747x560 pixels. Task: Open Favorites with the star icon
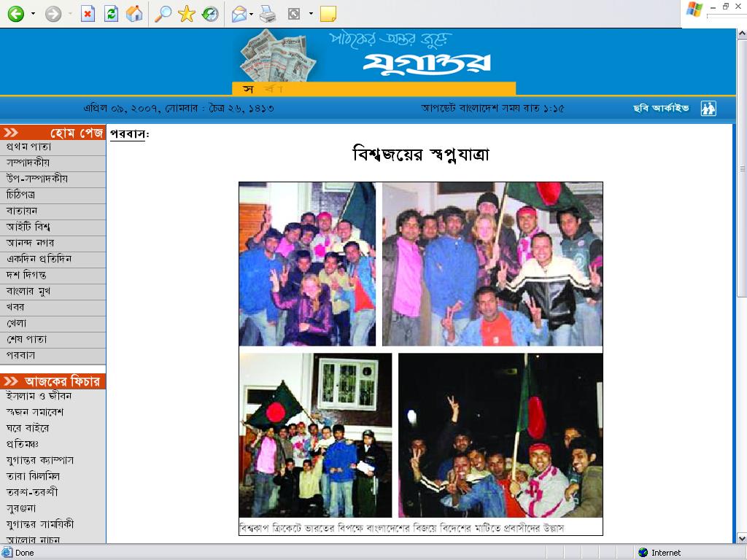[186, 14]
